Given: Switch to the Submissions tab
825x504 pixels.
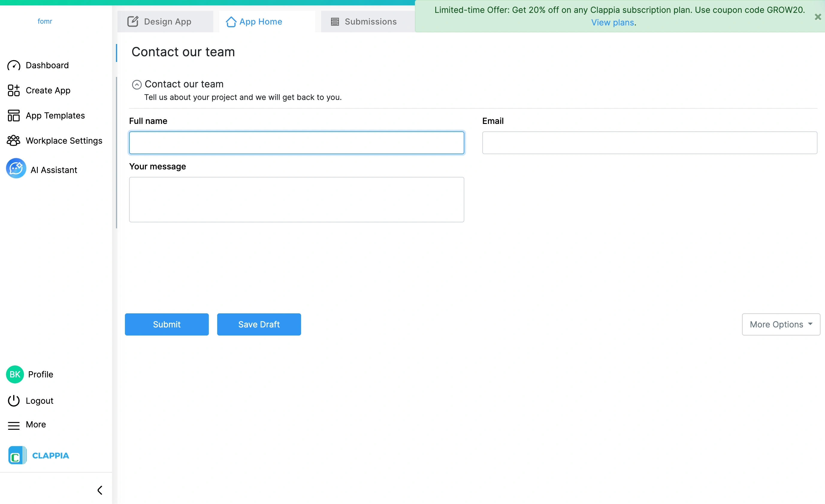Looking at the screenshot, I should tap(368, 22).
